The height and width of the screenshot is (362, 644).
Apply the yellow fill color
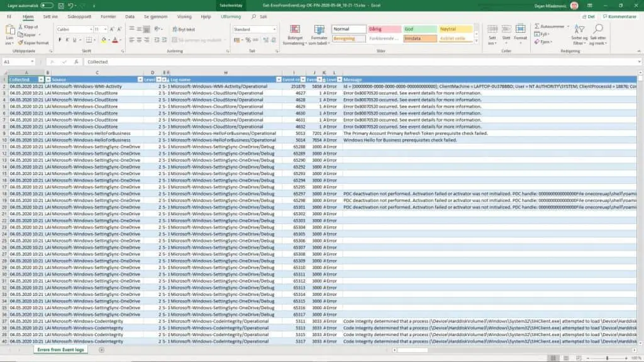(x=104, y=40)
